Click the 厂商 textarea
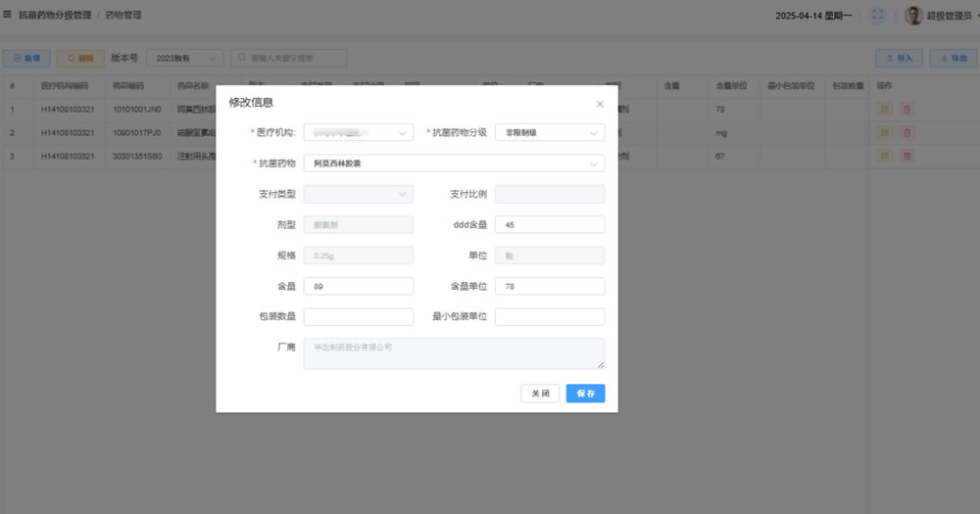This screenshot has width=980, height=514. 454,353
